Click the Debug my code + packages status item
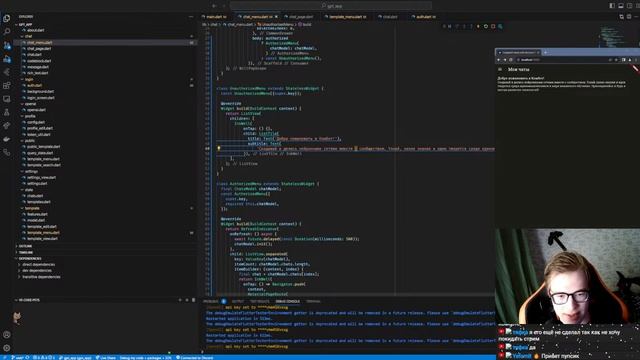The image size is (640, 360). tap(146, 358)
